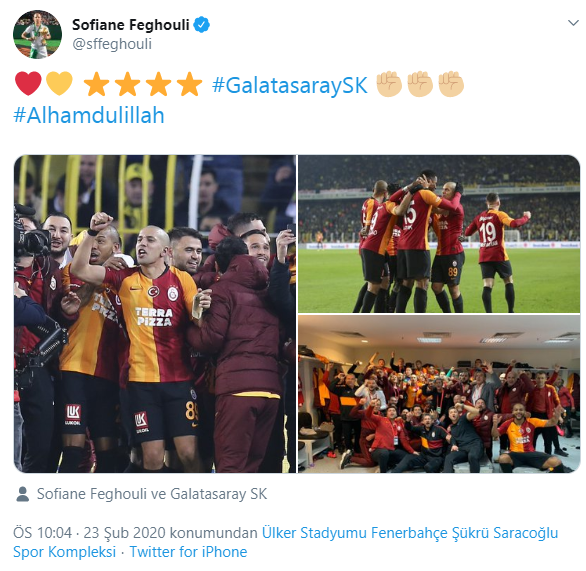586x571 pixels.
Task: Click the red heart emoji
Action: point(28,84)
